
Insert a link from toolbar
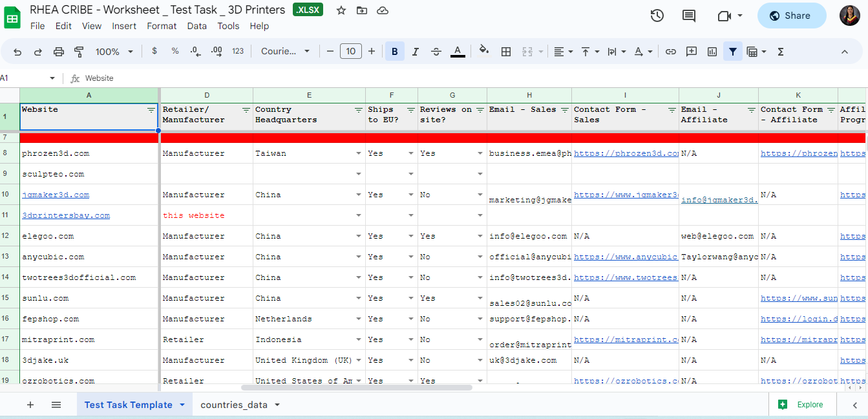click(671, 52)
